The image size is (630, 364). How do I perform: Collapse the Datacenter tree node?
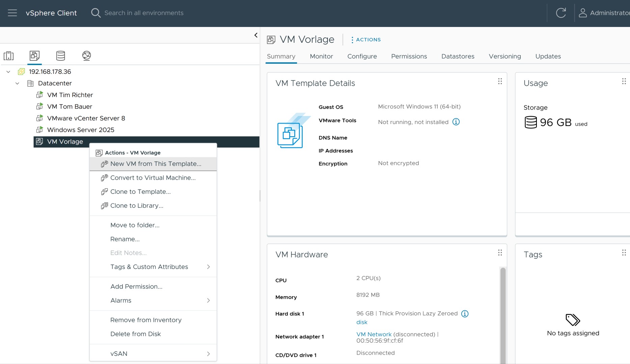point(17,83)
